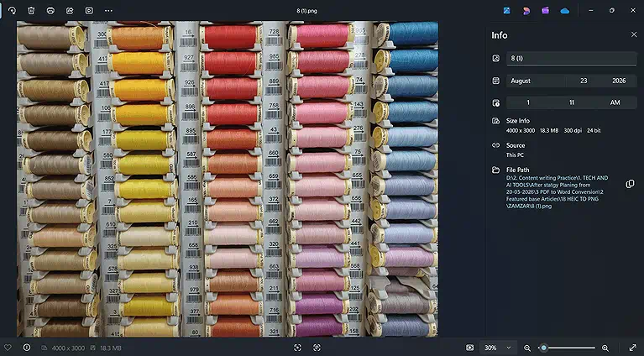Click the zoom slider track
644x356 pixels.
(567, 348)
